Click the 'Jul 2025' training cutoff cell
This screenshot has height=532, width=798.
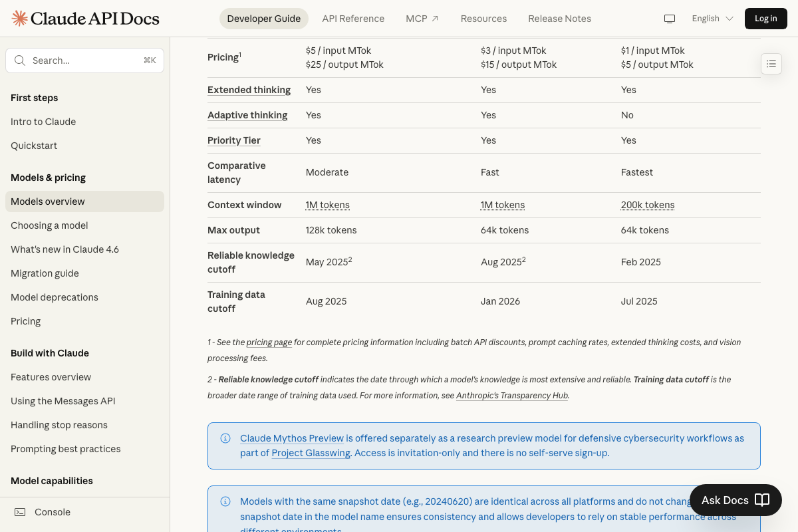[x=639, y=301]
